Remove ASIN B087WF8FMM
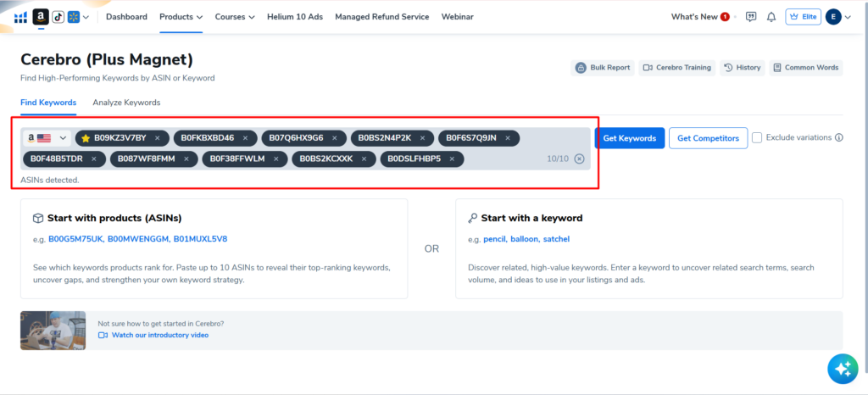The height and width of the screenshot is (395, 868). point(186,159)
